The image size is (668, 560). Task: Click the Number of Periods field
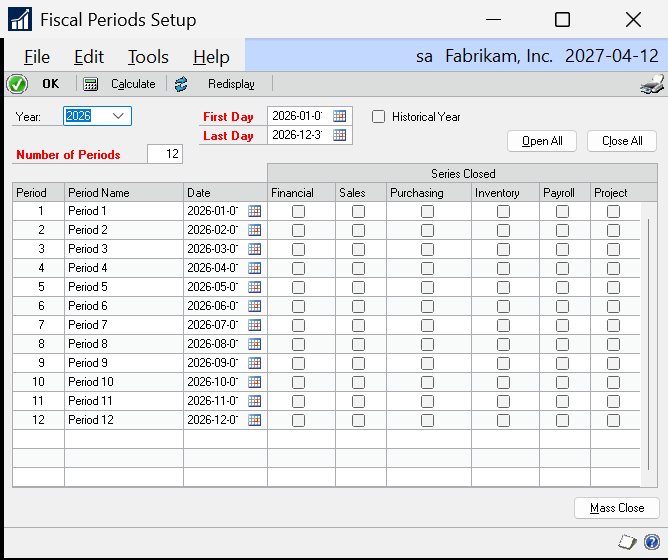point(165,154)
